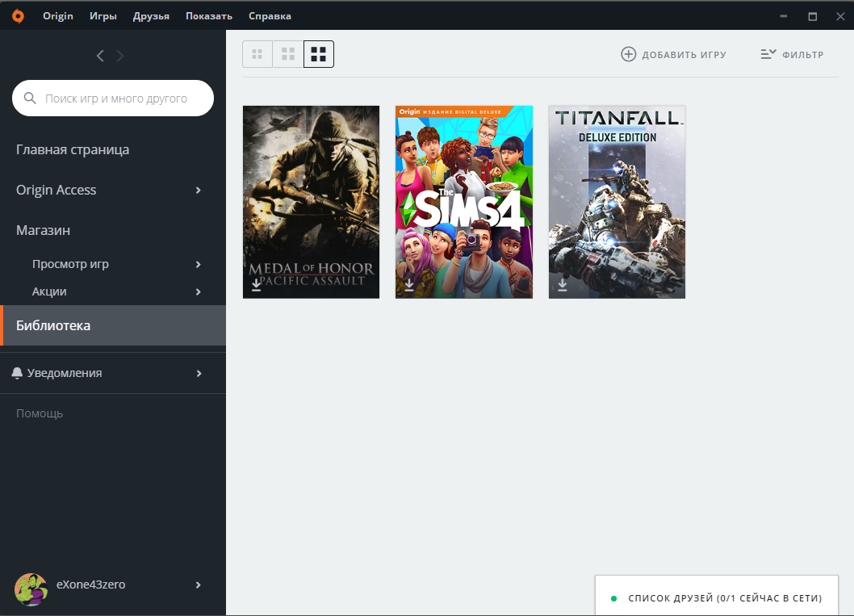Click the filter lines icon
The width and height of the screenshot is (854, 616).
768,54
